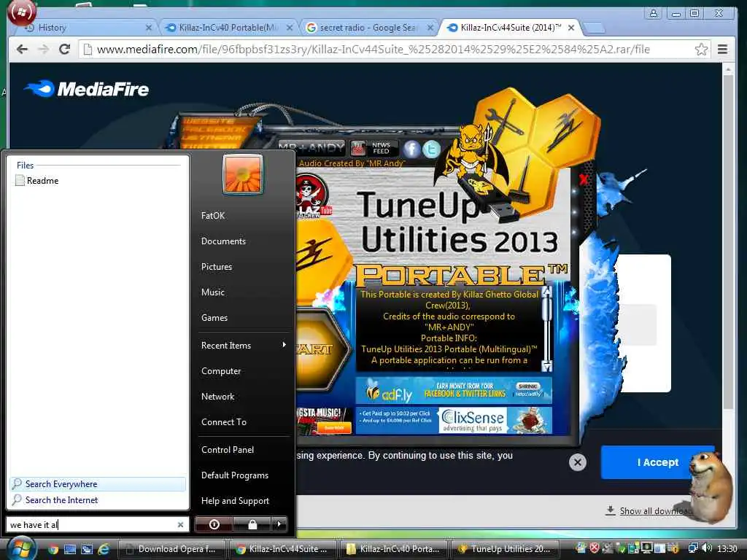Click the Start menu power button

click(214, 524)
